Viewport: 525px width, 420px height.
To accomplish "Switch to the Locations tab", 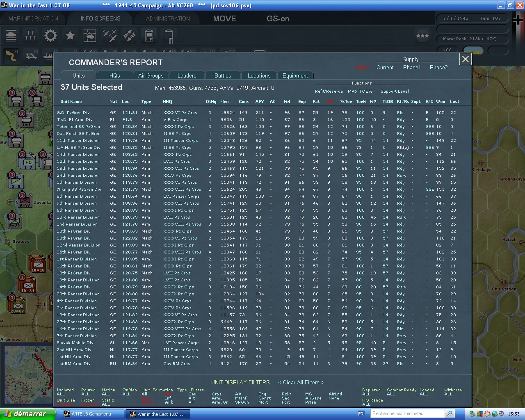I will pos(259,75).
